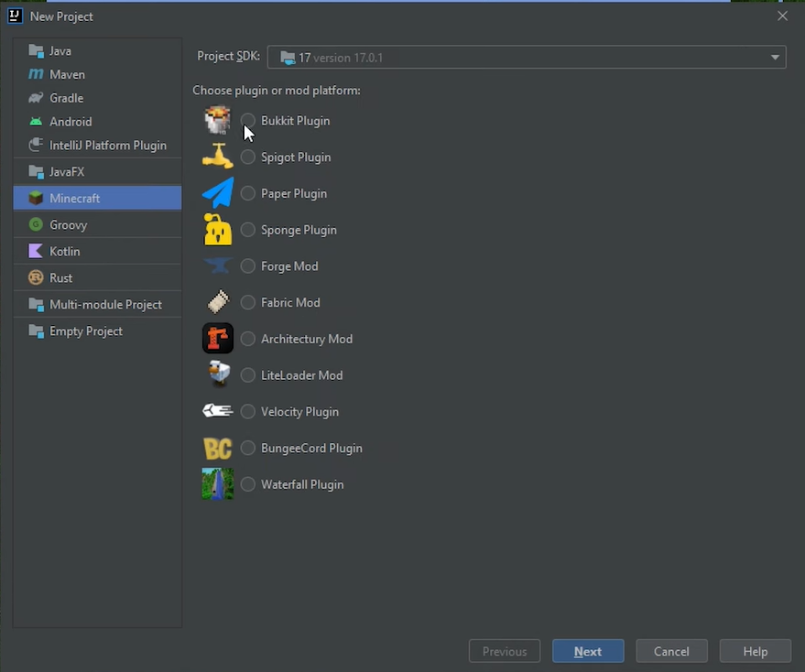The image size is (805, 672).
Task: Click the Multi-module Project folder icon
Action: pyautogui.click(x=36, y=305)
